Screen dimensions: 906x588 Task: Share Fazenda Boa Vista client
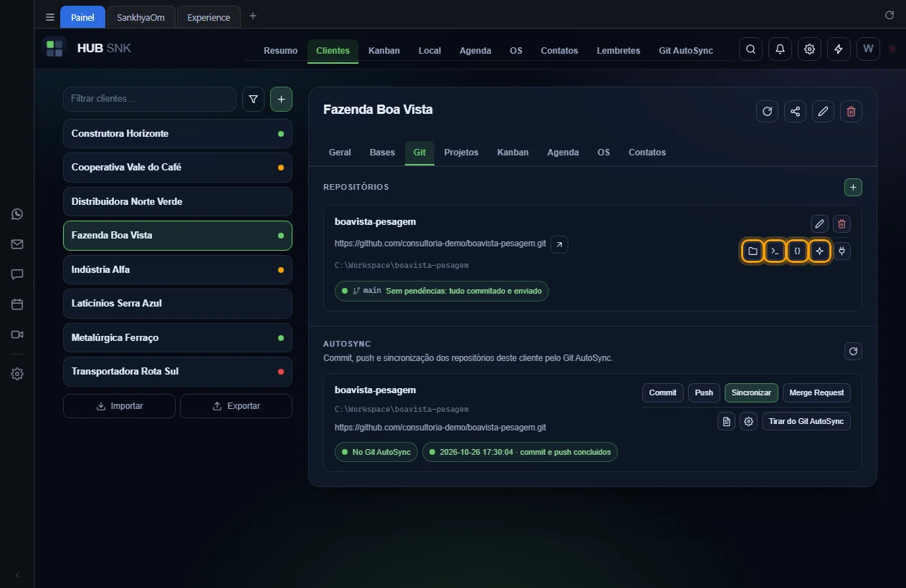click(795, 111)
